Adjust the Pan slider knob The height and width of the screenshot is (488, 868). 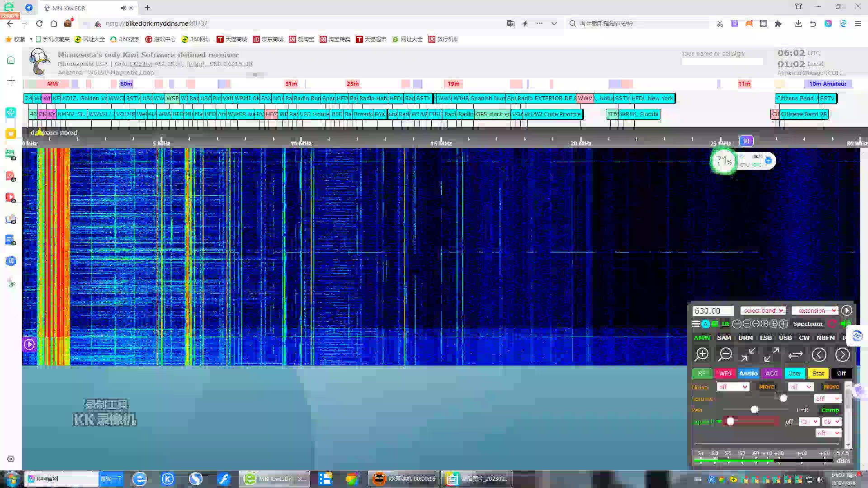[754, 409]
